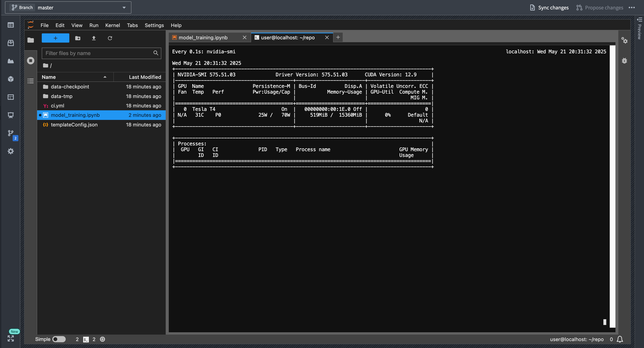
Task: Open the Branch master dropdown
Action: 124,7
